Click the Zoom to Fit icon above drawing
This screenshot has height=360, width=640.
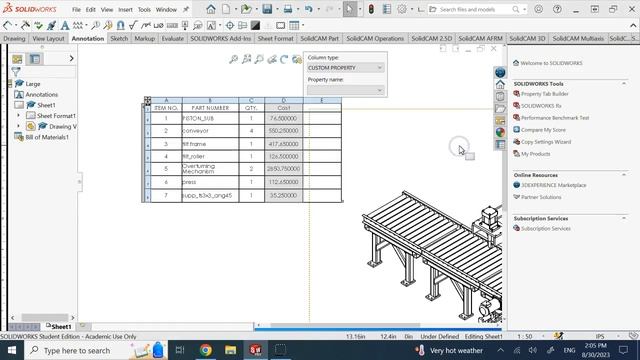[233, 60]
